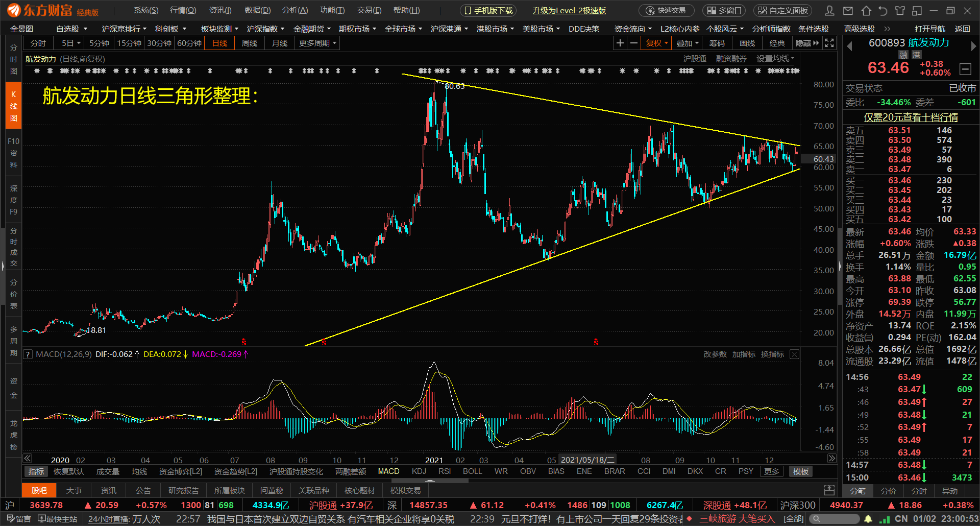980x526 pixels.
Task: Jump timeline right double arrow
Action: click(x=832, y=459)
